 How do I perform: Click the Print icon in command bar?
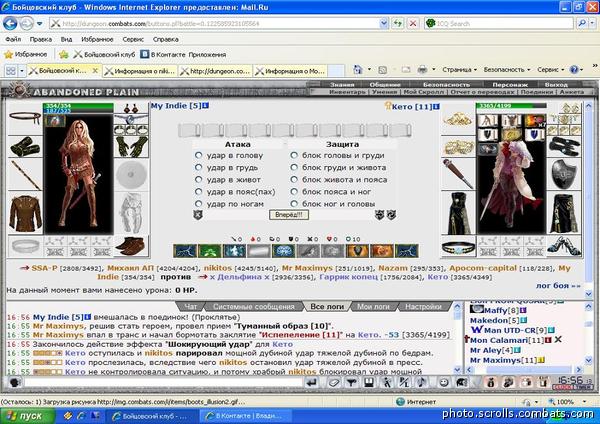[x=422, y=70]
